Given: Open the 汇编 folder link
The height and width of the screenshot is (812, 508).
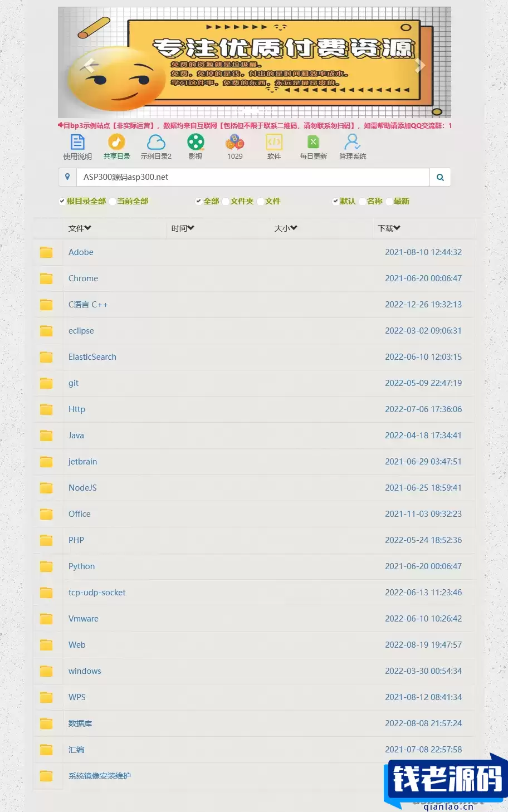Looking at the screenshot, I should tap(76, 750).
